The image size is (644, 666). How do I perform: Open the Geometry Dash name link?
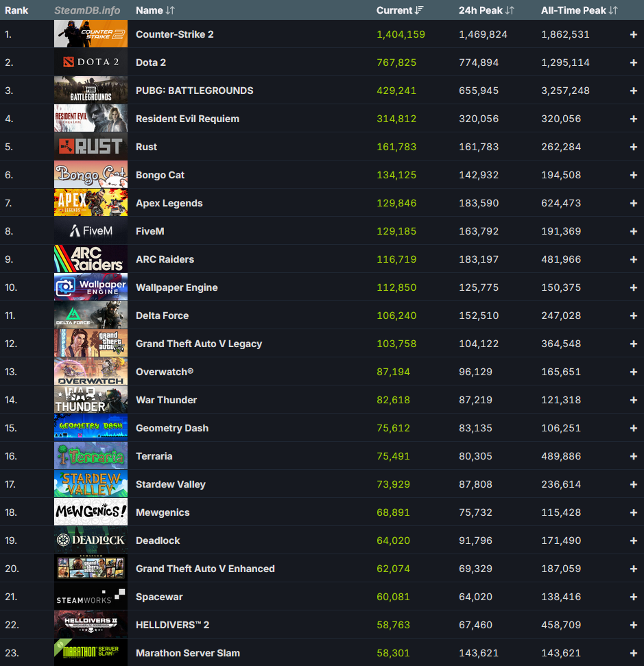pyautogui.click(x=172, y=428)
